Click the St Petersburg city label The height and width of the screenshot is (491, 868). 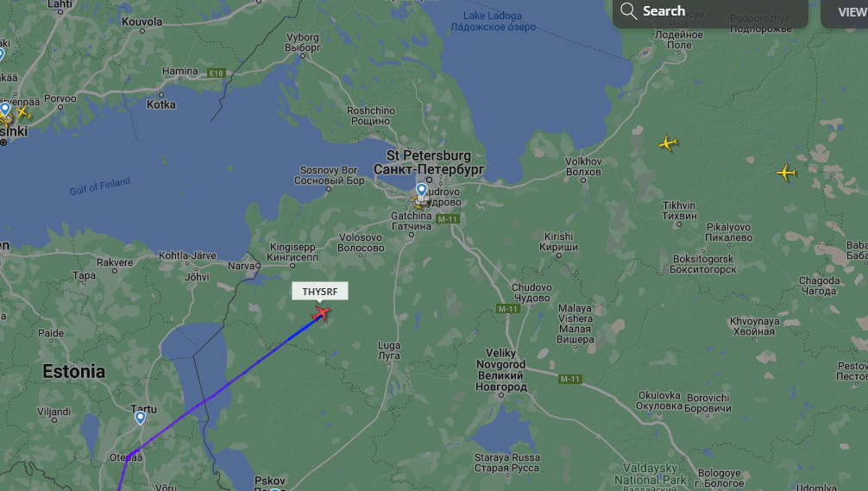click(429, 162)
